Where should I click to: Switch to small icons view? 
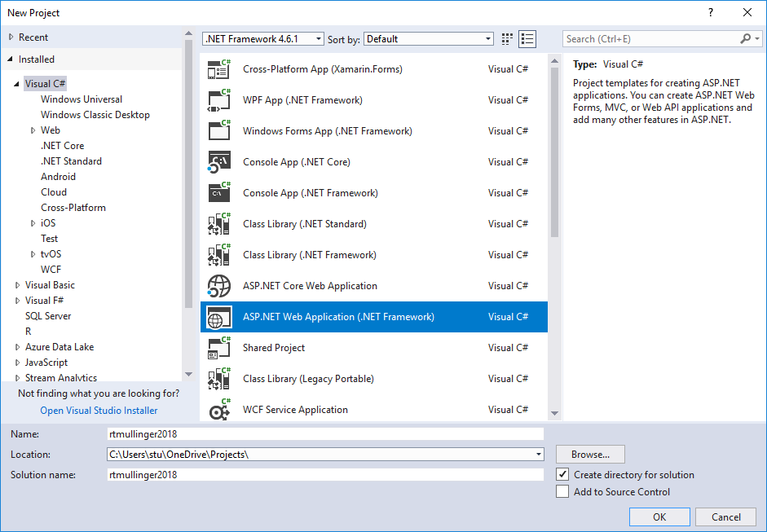[507, 39]
